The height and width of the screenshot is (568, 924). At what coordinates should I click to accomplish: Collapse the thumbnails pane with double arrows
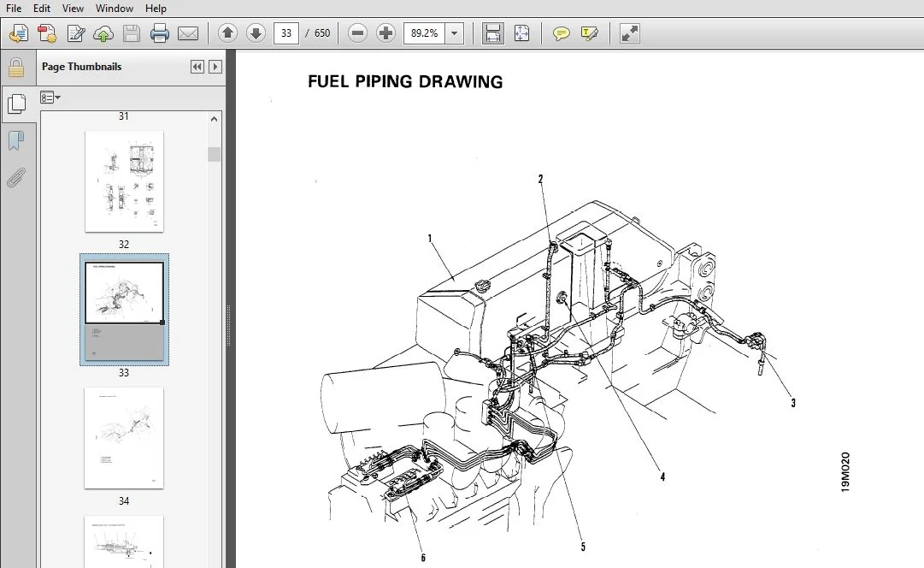197,67
